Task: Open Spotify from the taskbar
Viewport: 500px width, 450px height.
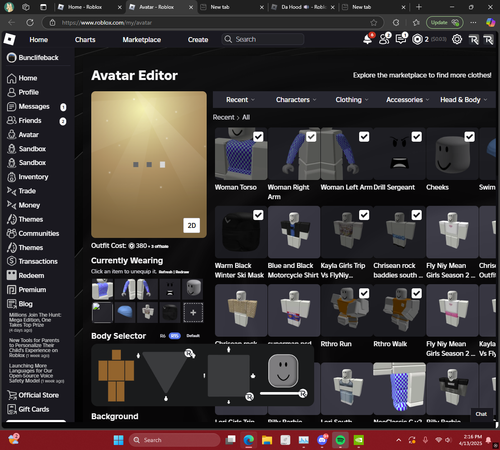Action: coord(340,440)
